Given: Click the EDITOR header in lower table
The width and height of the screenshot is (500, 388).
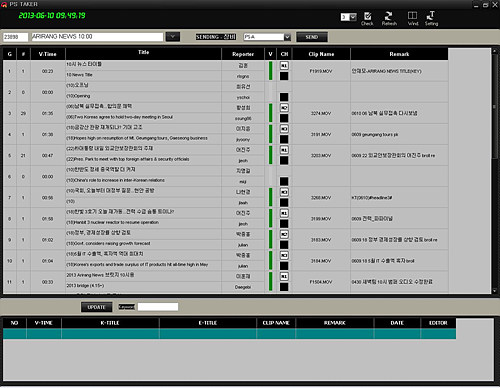Looking at the screenshot, I should [x=438, y=323].
